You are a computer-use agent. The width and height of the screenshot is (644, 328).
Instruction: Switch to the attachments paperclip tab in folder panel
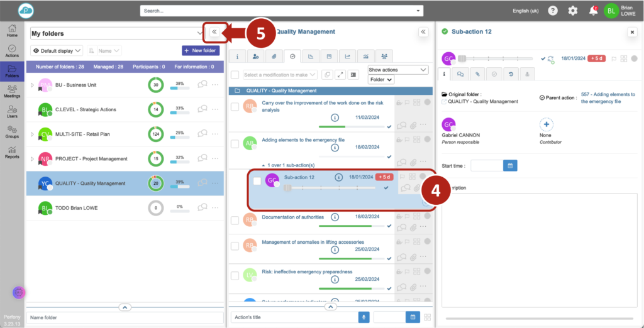274,57
